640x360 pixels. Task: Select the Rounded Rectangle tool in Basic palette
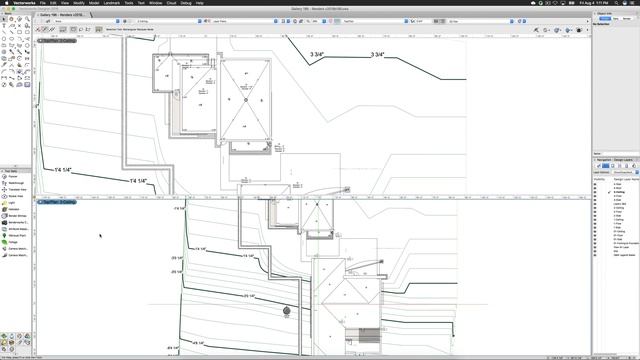27,32
